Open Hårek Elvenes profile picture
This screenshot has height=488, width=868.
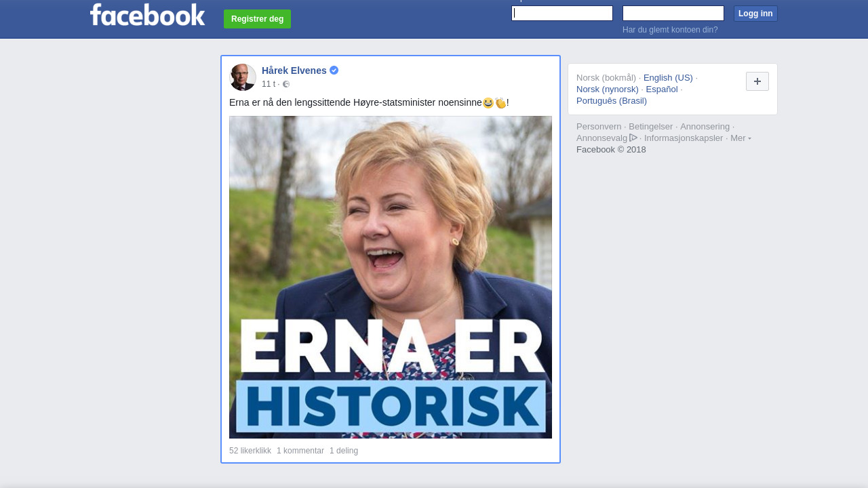(x=243, y=77)
